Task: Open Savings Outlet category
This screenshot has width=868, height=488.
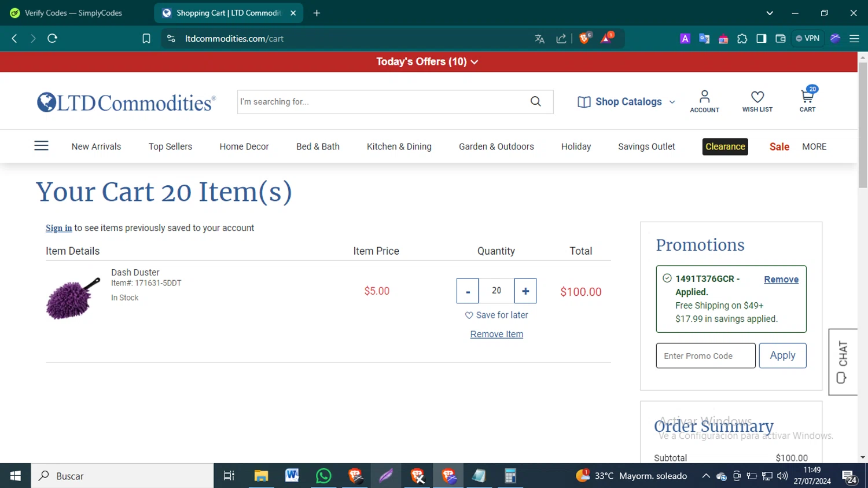Action: 646,146
